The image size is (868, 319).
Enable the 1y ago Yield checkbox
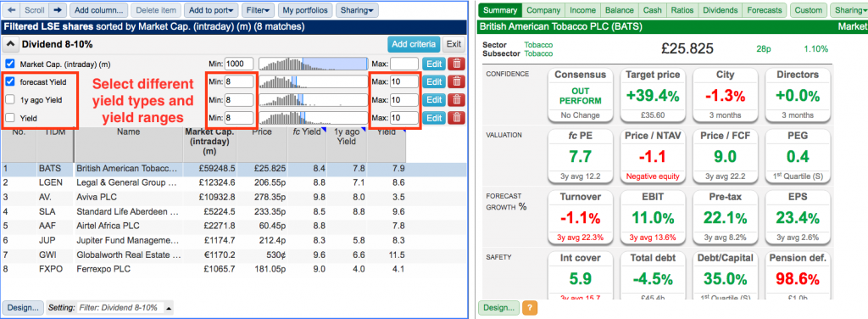10,100
